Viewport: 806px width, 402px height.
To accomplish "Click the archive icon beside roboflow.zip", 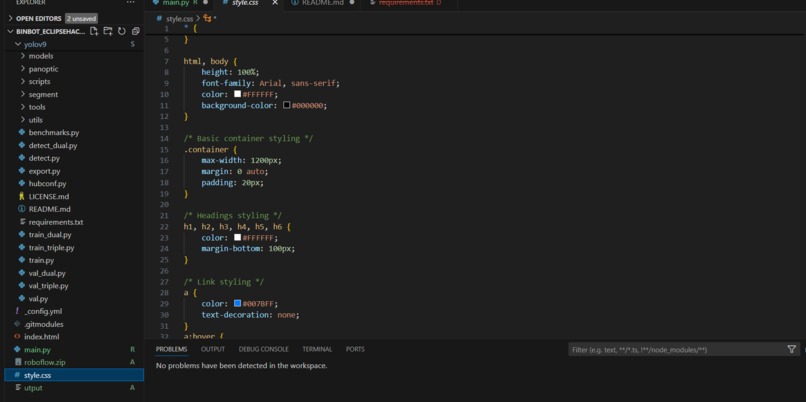I will pos(17,362).
